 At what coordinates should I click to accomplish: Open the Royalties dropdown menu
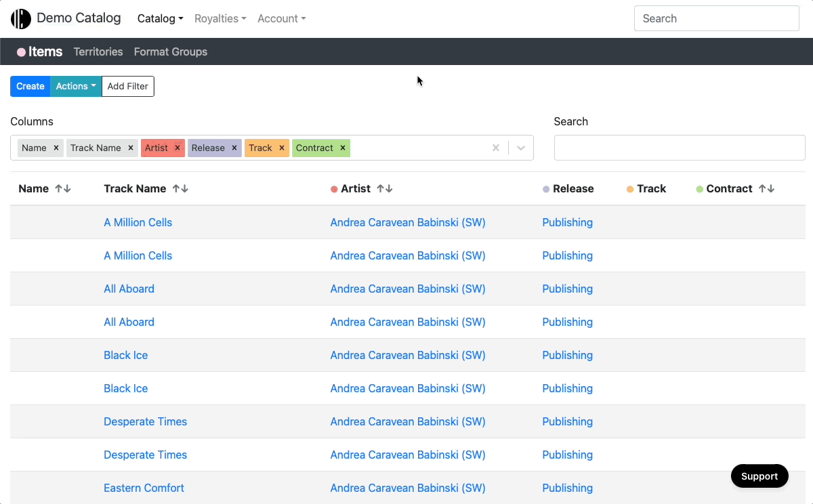pyautogui.click(x=220, y=18)
